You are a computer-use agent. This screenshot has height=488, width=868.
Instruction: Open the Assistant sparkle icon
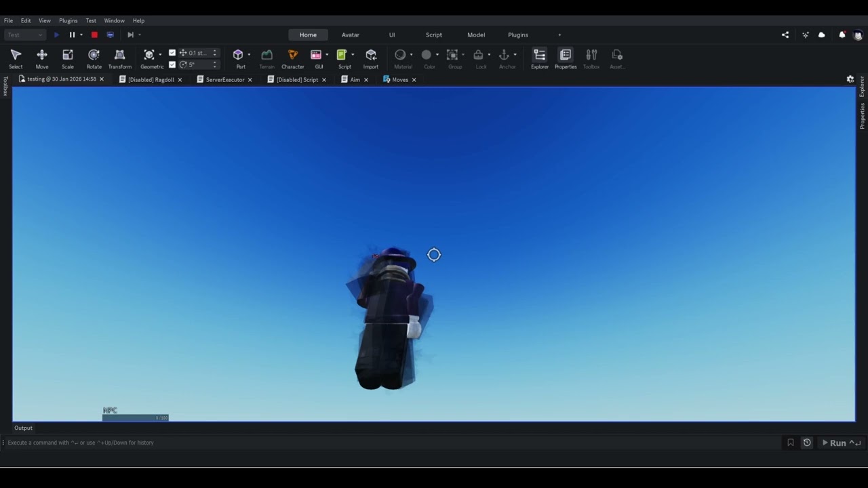[806, 35]
